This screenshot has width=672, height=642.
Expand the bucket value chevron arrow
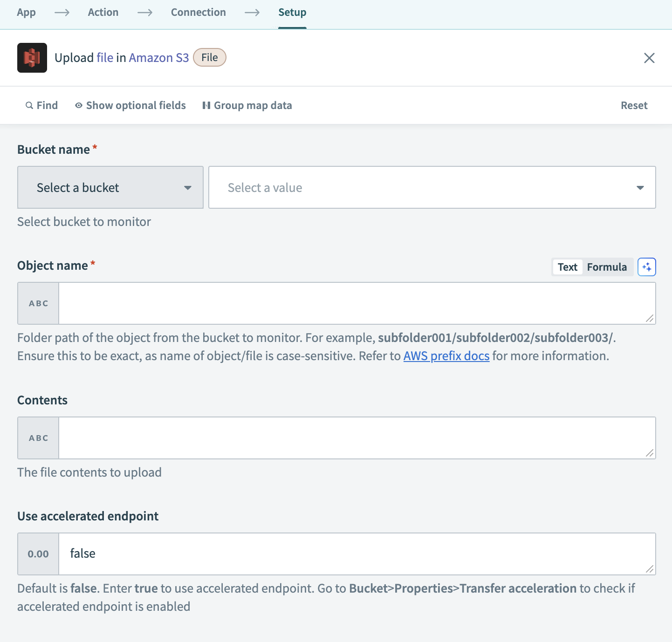[x=640, y=187]
